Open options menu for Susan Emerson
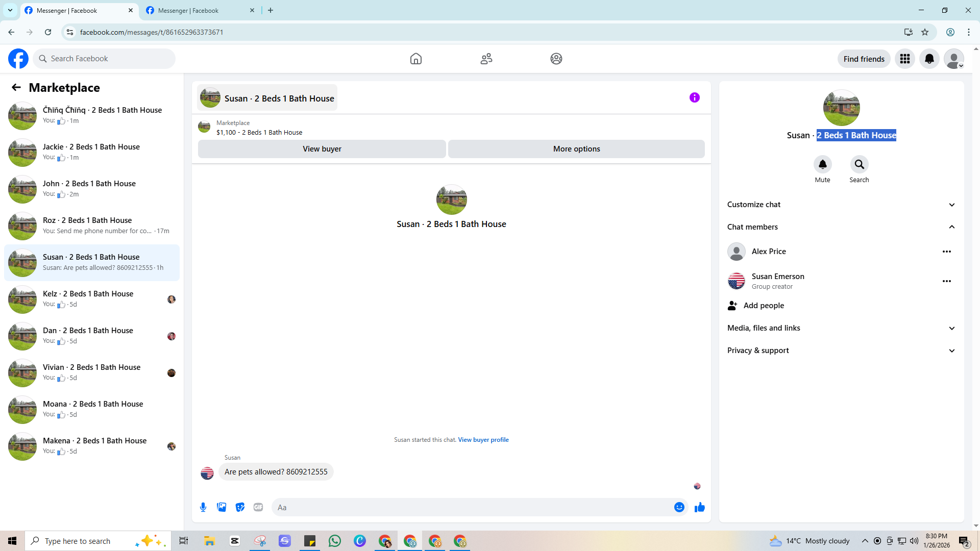This screenshot has width=980, height=551. click(946, 281)
